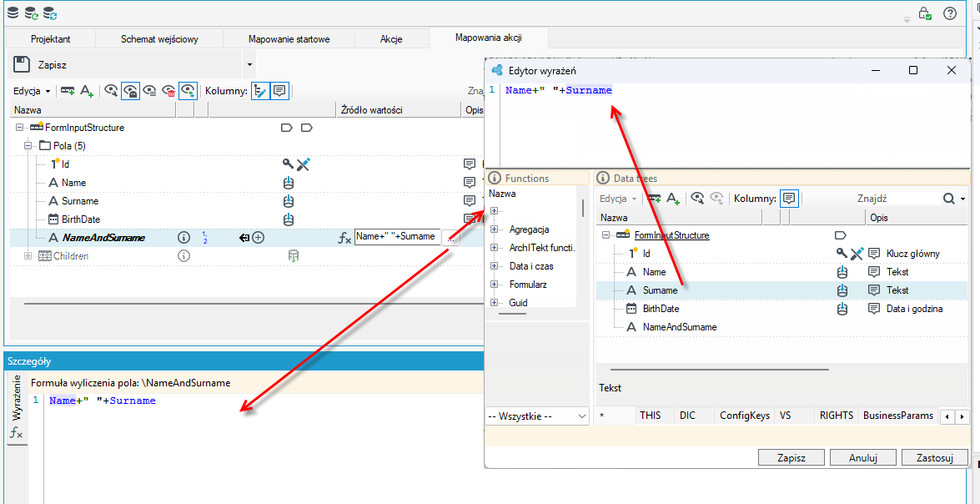Click the add text field icon in main toolbar

[x=87, y=91]
